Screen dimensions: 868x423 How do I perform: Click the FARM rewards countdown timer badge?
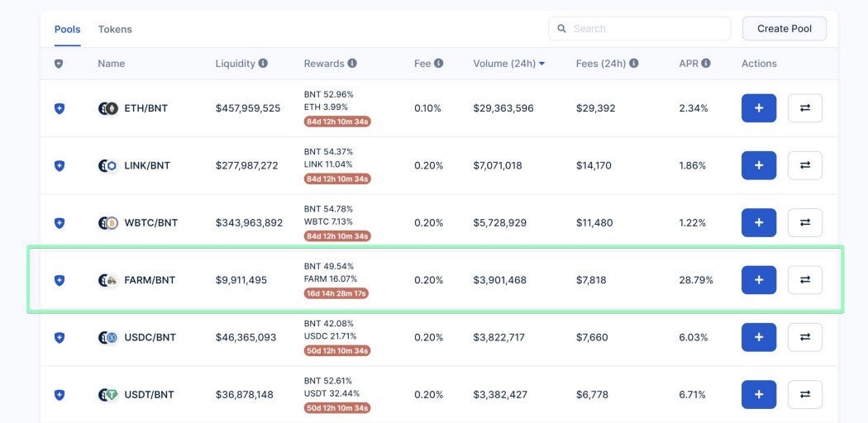[x=336, y=293]
